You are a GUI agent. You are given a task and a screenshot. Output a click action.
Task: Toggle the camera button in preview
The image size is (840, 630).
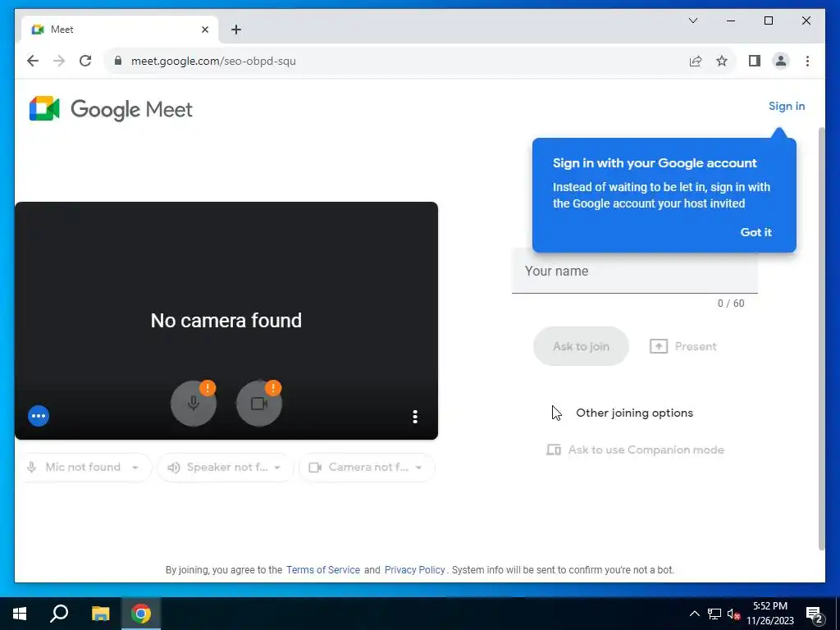pos(259,404)
